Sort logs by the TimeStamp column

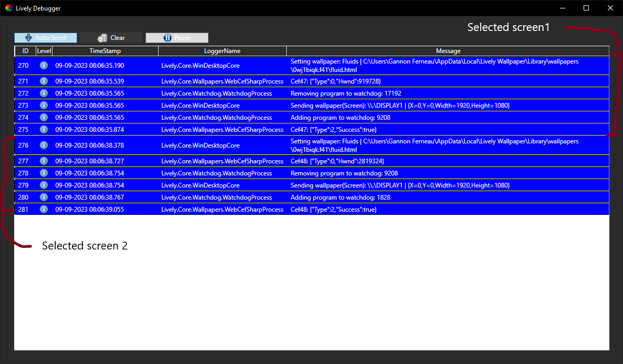click(105, 50)
